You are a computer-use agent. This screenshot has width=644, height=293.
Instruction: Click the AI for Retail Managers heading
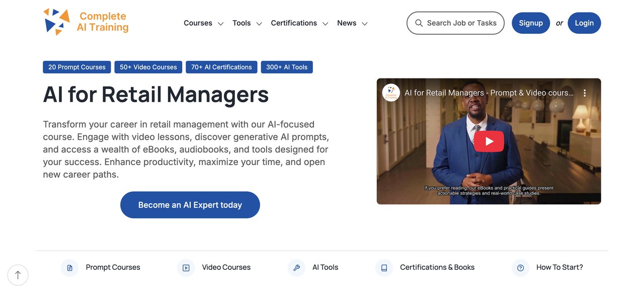coord(156,94)
